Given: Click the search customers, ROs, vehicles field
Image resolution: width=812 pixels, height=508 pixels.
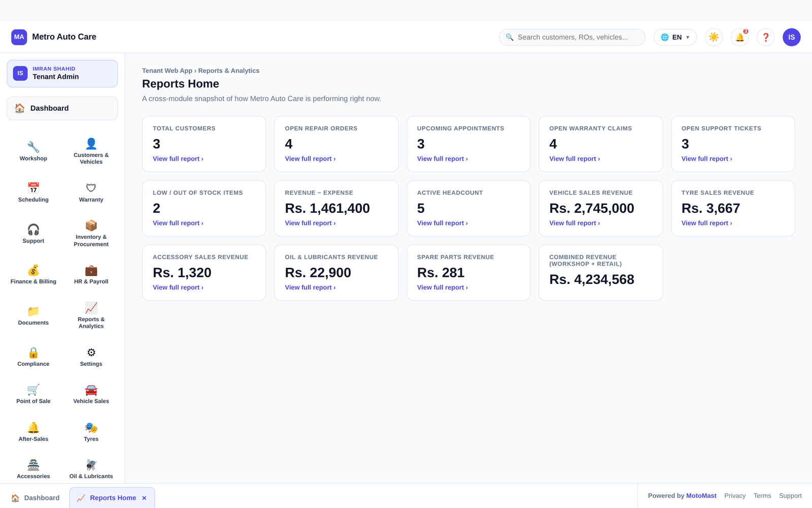Looking at the screenshot, I should pos(572,37).
